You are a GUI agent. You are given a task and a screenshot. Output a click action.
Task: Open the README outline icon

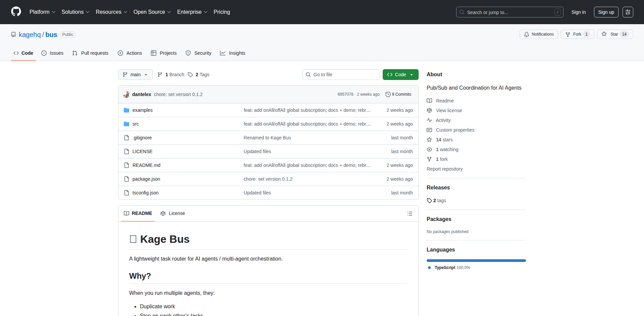410,214
